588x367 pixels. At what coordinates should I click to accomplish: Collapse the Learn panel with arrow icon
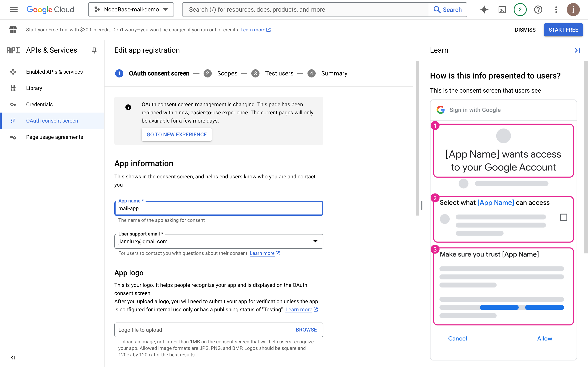pos(577,50)
